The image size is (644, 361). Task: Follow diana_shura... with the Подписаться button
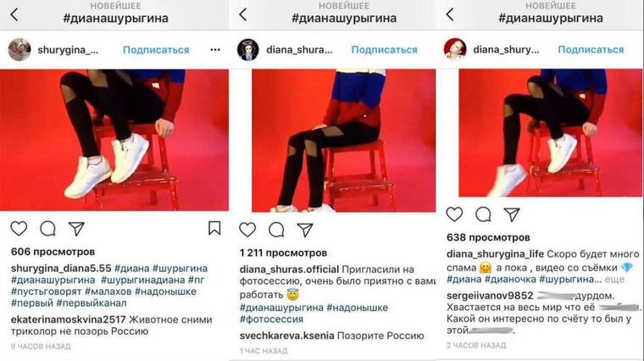tap(385, 50)
